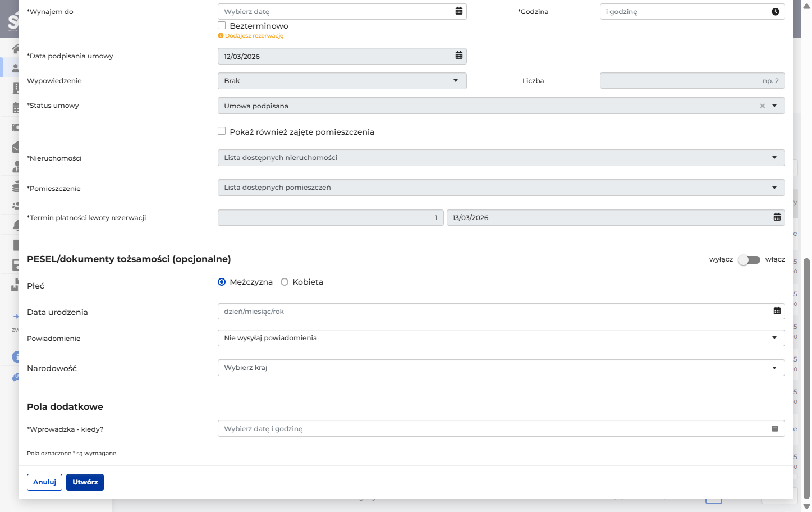
Task: Toggle the PESEL documents wyłącz/włącz switch
Action: pos(749,259)
